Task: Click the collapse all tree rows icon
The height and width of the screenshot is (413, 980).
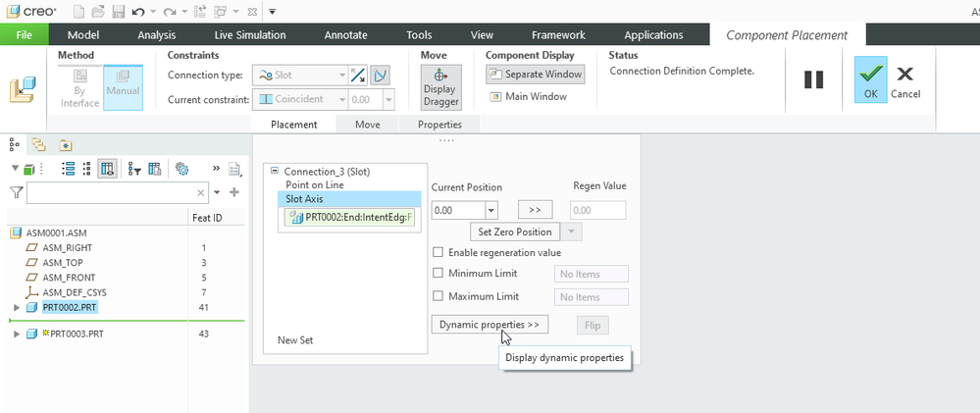Action: coord(87,169)
